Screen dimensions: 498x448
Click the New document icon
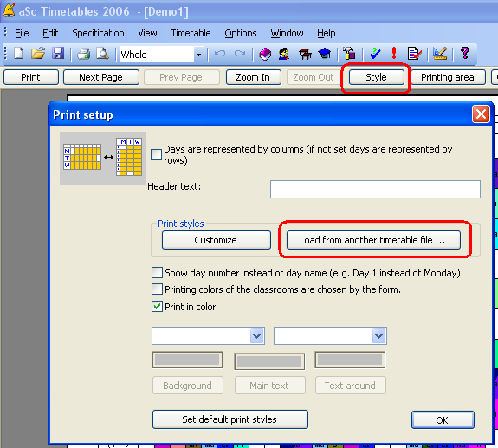point(19,54)
